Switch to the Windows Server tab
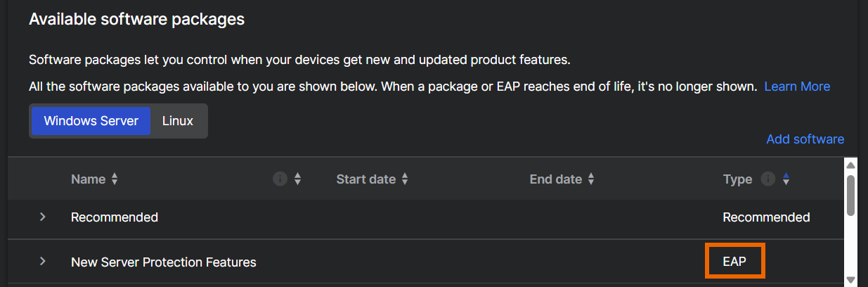The height and width of the screenshot is (287, 868). pos(91,121)
